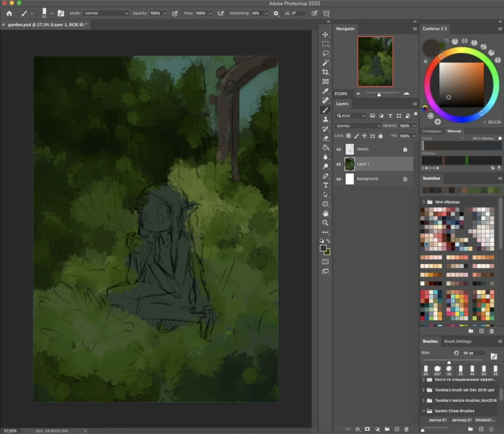Screen dimensions: 504x434
Task: Expand the Мои образцы swatch folder
Action: 424,202
